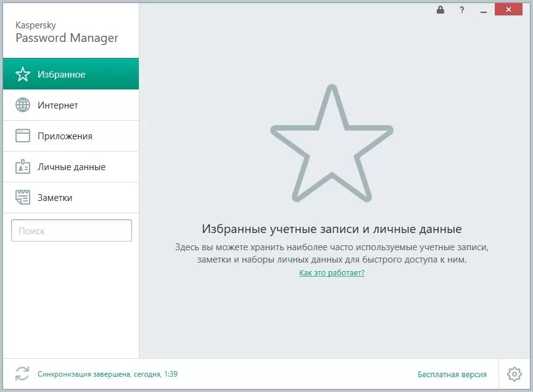Focus the Поиск search field
533x392 pixels.
(x=72, y=231)
